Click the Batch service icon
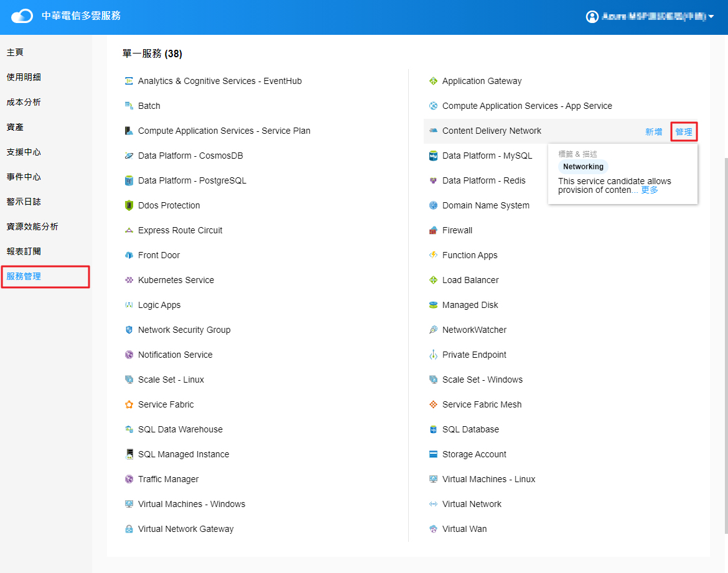Image resolution: width=728 pixels, height=573 pixels. 129,106
